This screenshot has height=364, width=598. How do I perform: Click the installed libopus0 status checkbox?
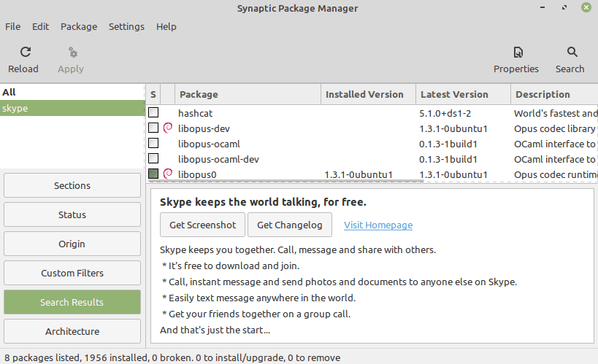[153, 174]
